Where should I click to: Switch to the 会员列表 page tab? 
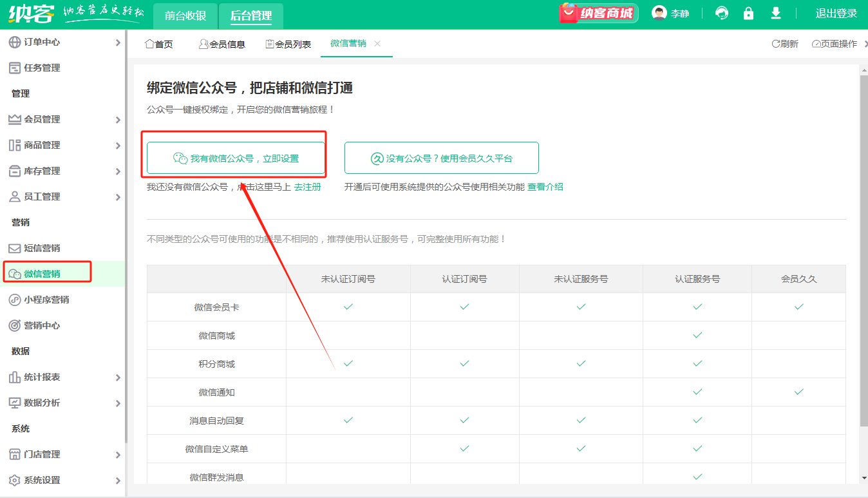(288, 44)
